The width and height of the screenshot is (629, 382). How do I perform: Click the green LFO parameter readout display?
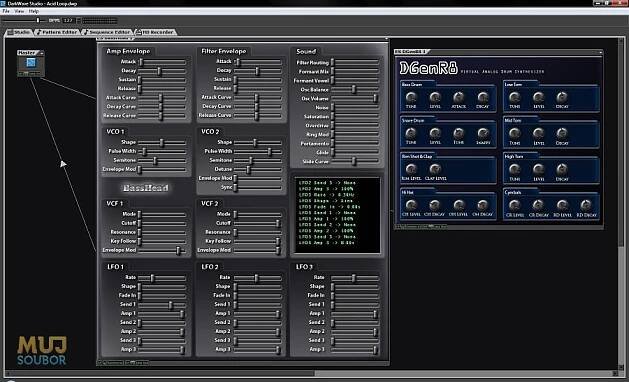(x=337, y=215)
